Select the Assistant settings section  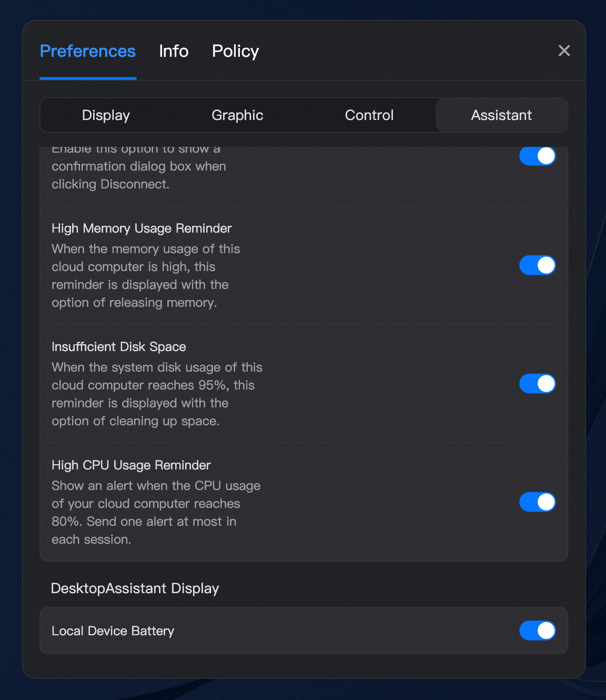pyautogui.click(x=501, y=115)
